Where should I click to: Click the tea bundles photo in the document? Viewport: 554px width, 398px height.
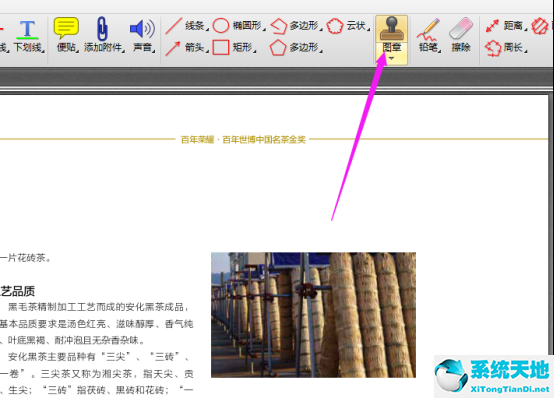pyautogui.click(x=313, y=315)
